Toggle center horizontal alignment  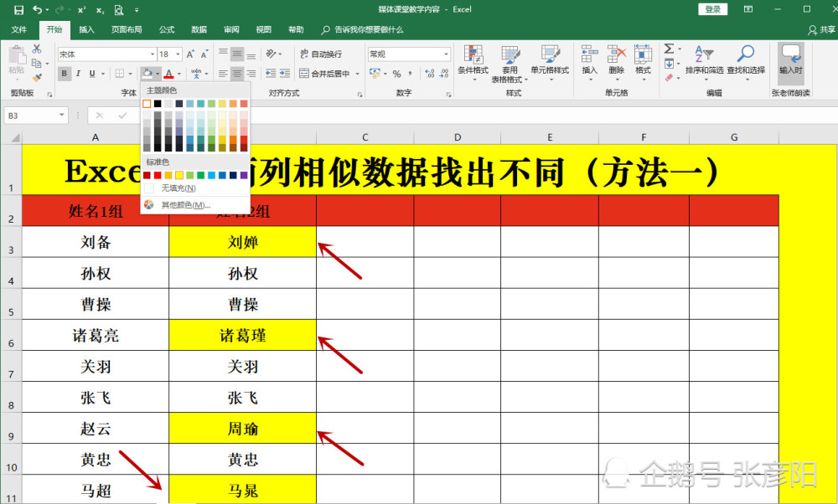[237, 73]
